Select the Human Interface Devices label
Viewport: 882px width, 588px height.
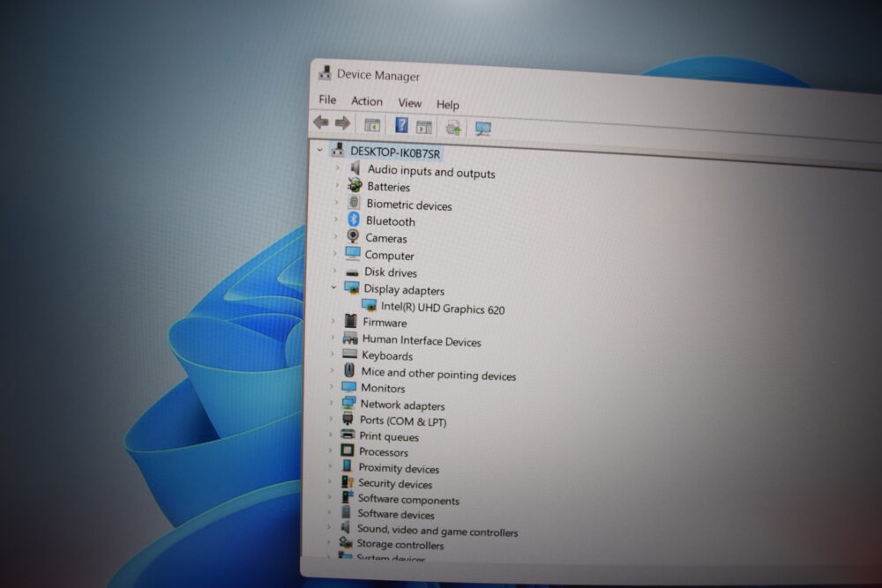coord(422,340)
